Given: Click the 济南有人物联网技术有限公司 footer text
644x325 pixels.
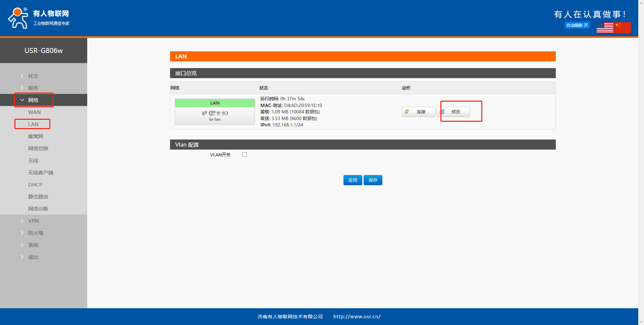Looking at the screenshot, I should [290, 317].
